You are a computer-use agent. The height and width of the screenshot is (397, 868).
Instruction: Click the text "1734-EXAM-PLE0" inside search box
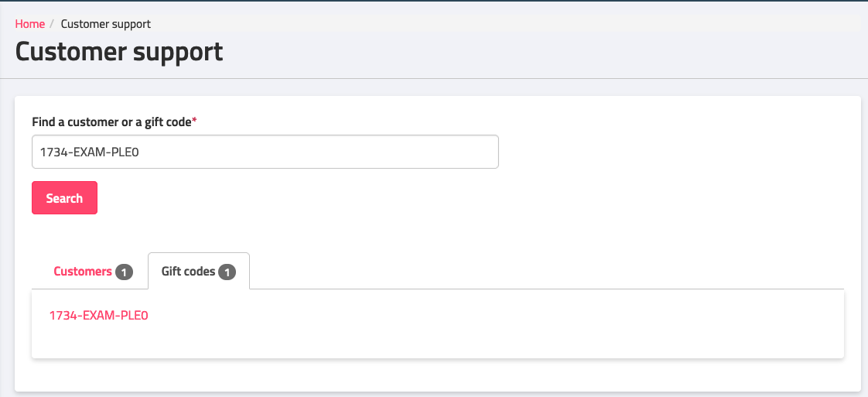[x=88, y=152]
